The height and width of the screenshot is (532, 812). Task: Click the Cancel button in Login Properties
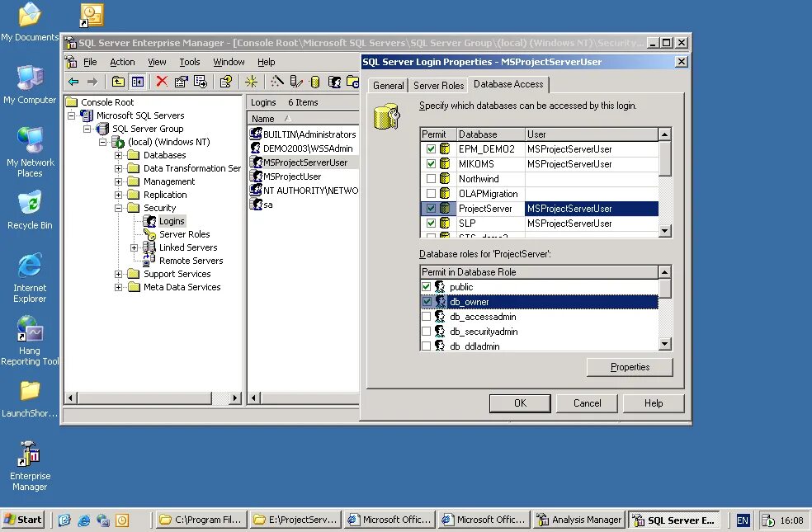tap(587, 403)
